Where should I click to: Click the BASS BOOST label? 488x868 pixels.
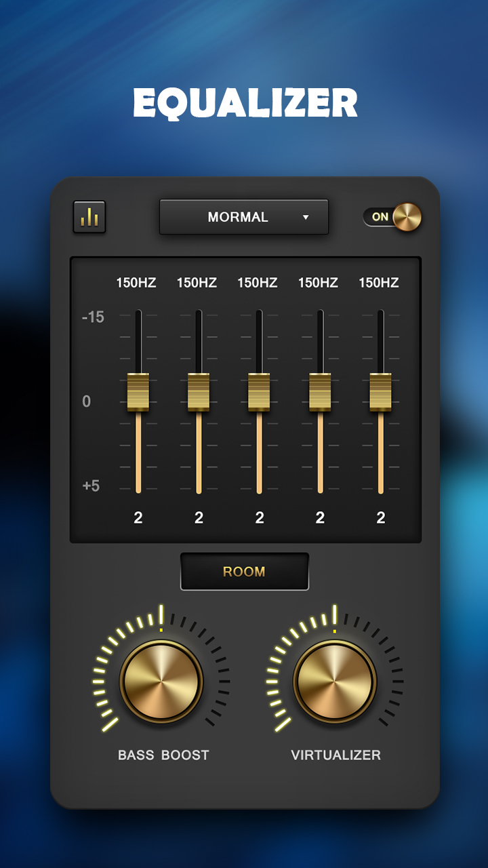click(163, 755)
